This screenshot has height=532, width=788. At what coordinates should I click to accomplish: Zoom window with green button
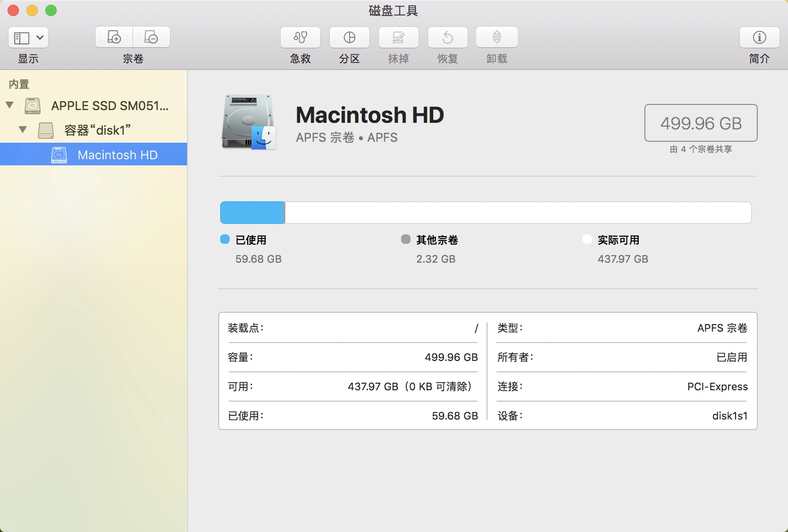point(51,10)
